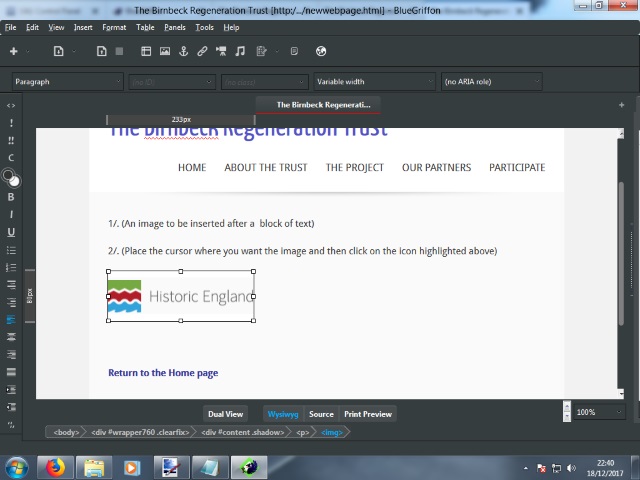
Task: Open the Tools menu
Action: [x=204, y=27]
